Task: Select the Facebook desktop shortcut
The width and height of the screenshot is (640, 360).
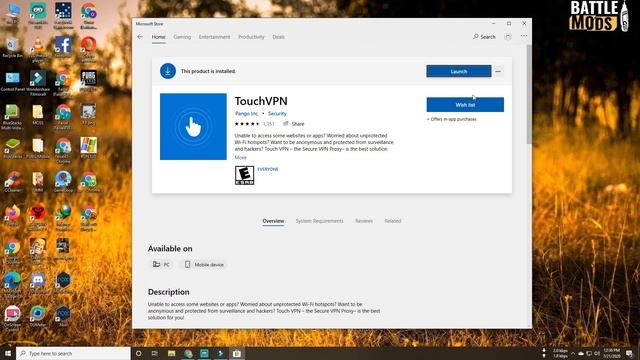Action: point(63,47)
